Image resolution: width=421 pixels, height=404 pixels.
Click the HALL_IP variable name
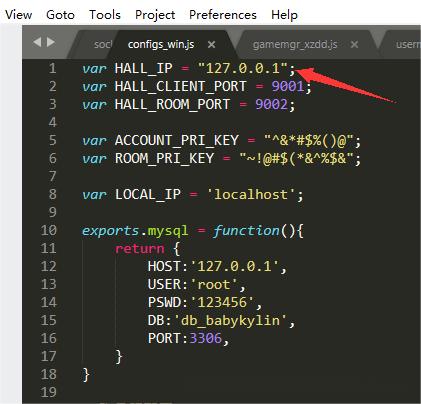point(143,69)
